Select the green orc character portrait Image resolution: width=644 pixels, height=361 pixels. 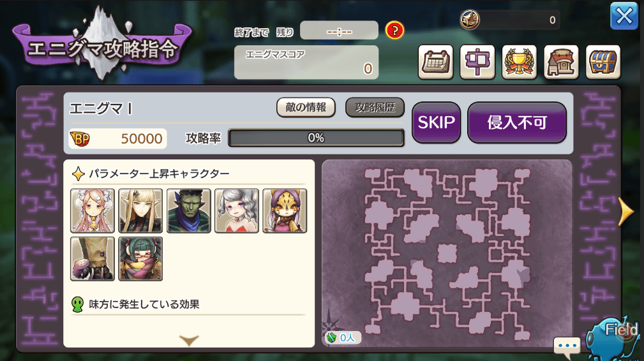click(x=188, y=211)
